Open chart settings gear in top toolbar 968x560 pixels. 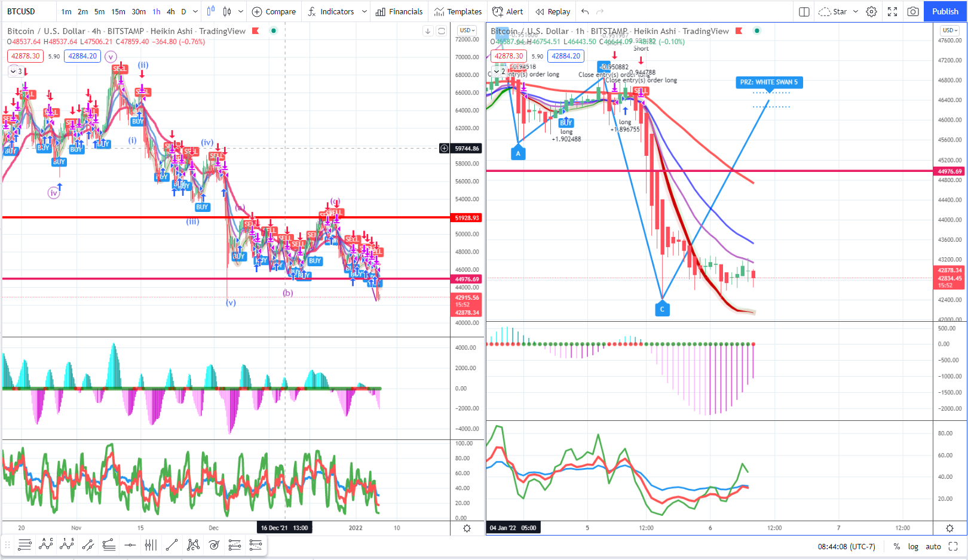[872, 11]
